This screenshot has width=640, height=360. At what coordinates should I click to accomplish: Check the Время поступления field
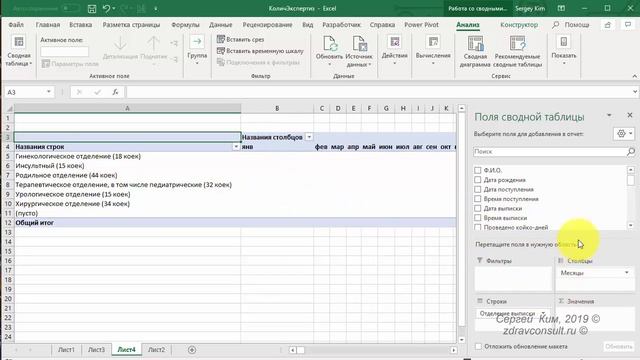(478, 199)
